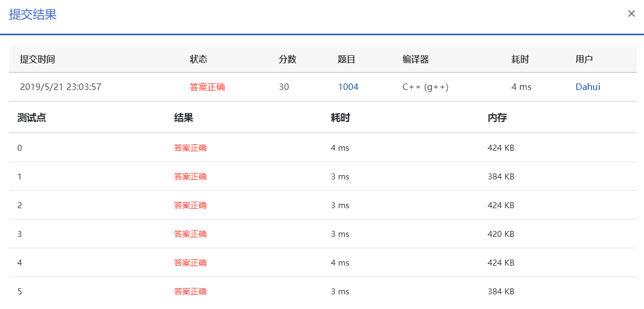The image size is (644, 309).
Task: Click 答案正确 result for test point 3
Action: [190, 234]
